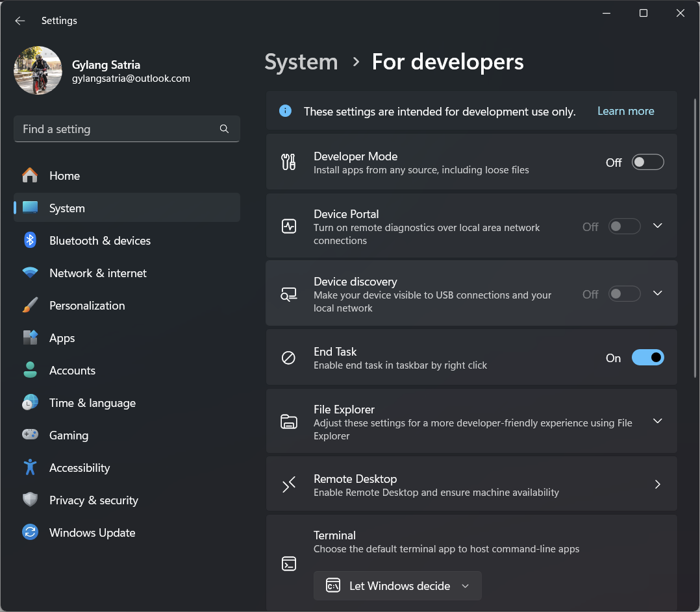
Task: Open Remote Desktop via its chevron
Action: (x=657, y=484)
